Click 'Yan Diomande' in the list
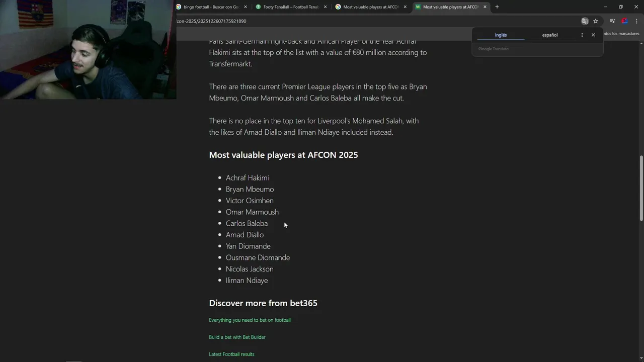644x362 pixels. (248, 246)
